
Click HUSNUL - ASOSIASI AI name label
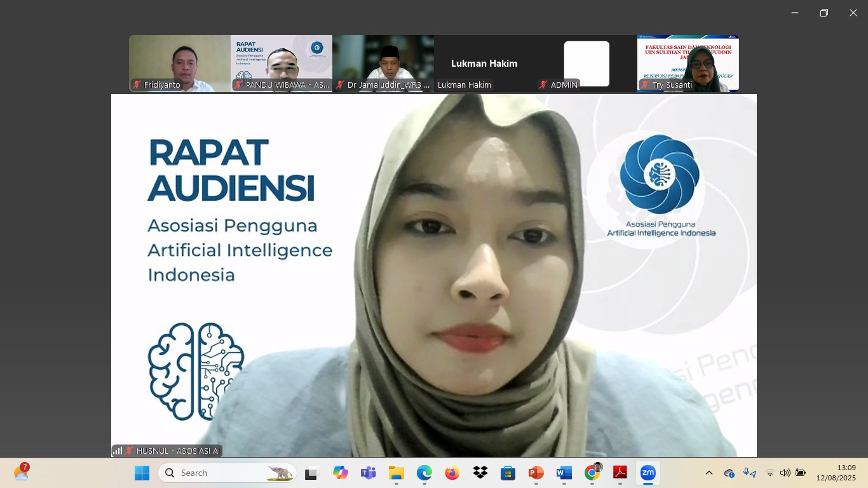(178, 451)
